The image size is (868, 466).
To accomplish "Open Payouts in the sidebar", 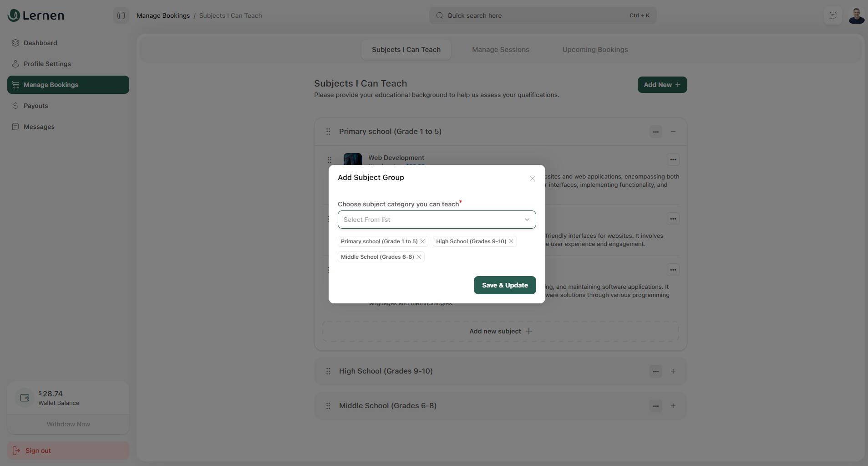I will pos(36,106).
